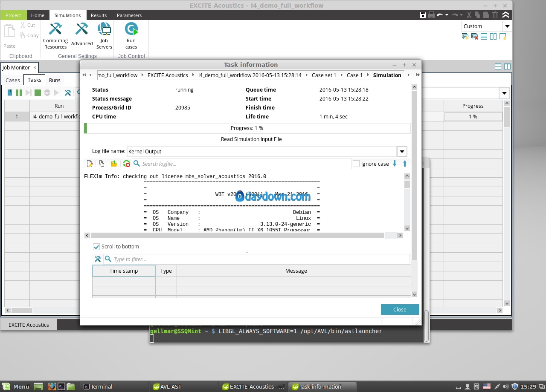The height and width of the screenshot is (392, 546).
Task: Open the undo history dropdown arrow
Action: (447, 15)
